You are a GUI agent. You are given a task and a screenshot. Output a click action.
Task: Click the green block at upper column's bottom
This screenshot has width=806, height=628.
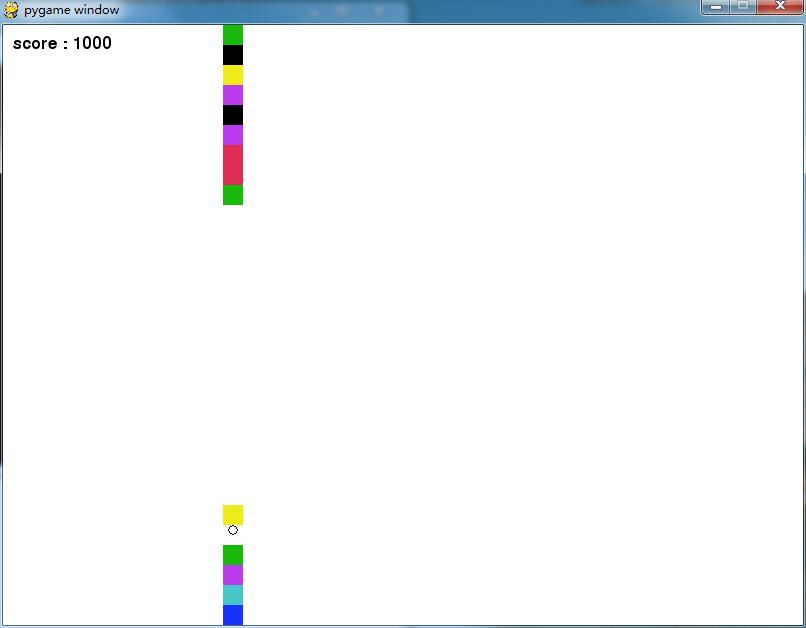(233, 195)
